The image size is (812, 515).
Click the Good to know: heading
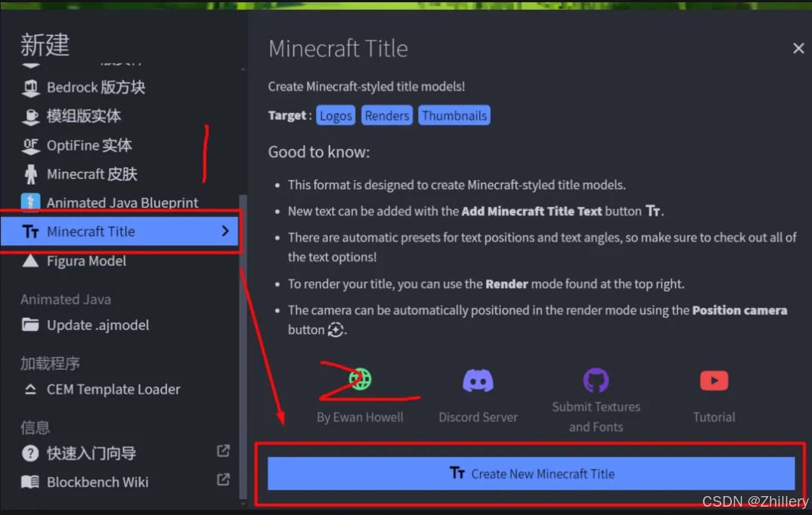[x=319, y=152]
